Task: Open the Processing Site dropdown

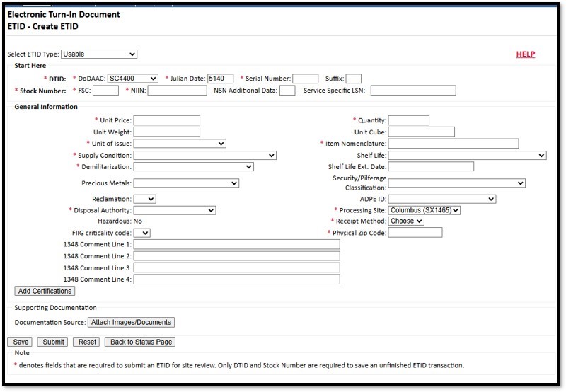Action: (x=424, y=210)
